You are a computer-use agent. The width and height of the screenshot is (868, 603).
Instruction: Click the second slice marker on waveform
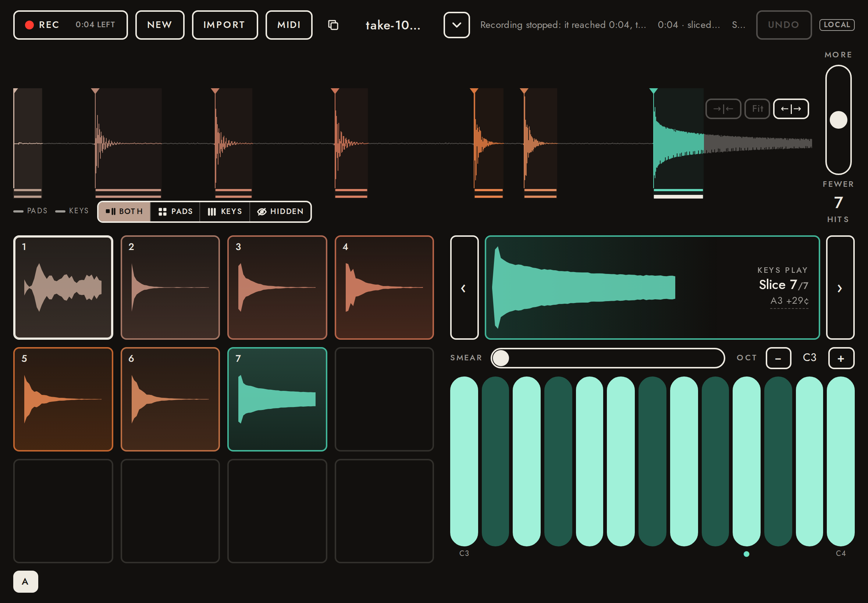click(95, 91)
